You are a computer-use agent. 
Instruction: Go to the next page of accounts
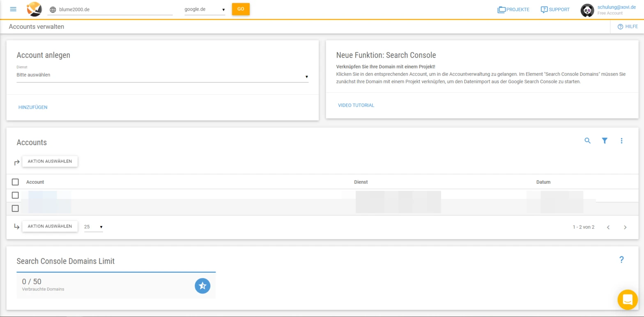coord(625,227)
